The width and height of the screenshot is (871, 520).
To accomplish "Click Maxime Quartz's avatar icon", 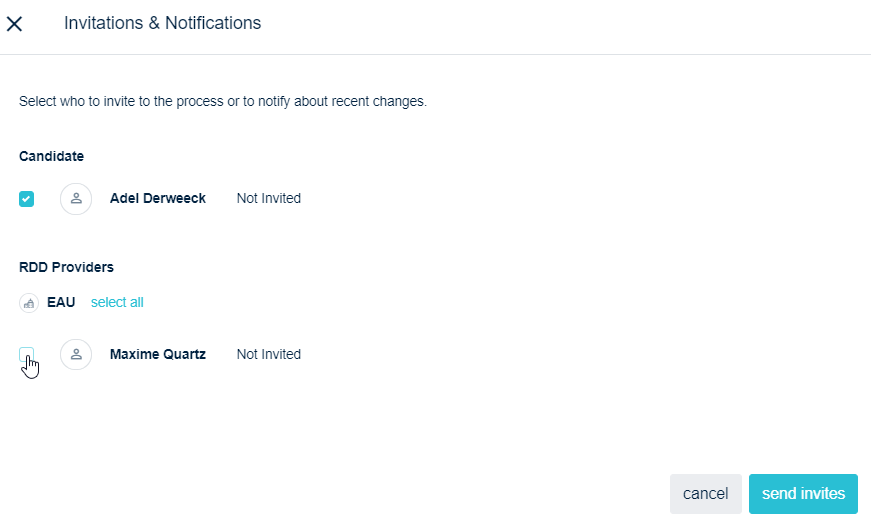I will [76, 355].
